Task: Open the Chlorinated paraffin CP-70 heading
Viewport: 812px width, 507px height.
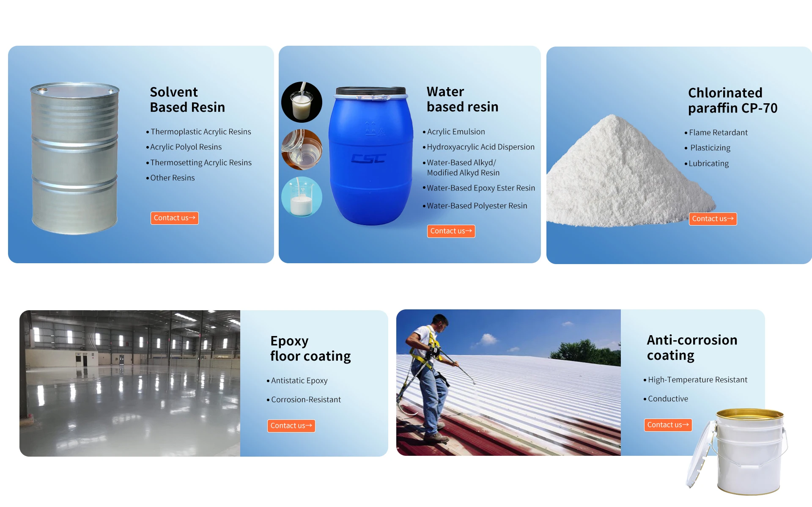Action: pos(732,100)
